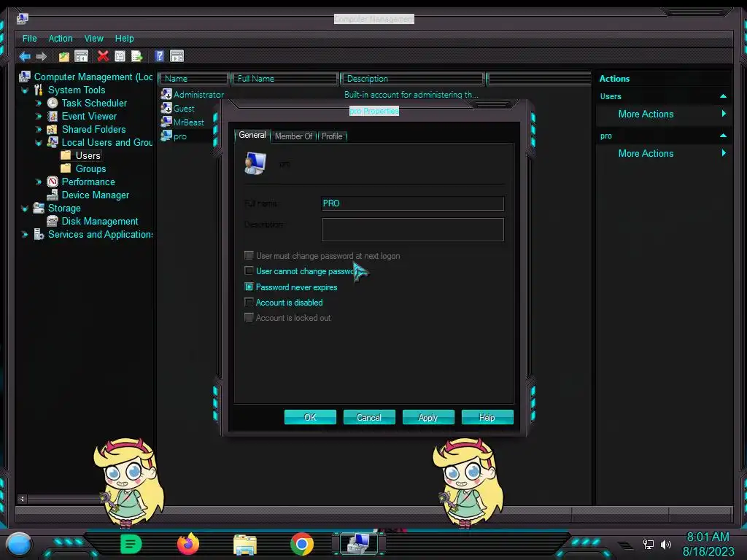Click the tree pane scroll-left arrow
The height and width of the screenshot is (560, 747).
coord(22,499)
